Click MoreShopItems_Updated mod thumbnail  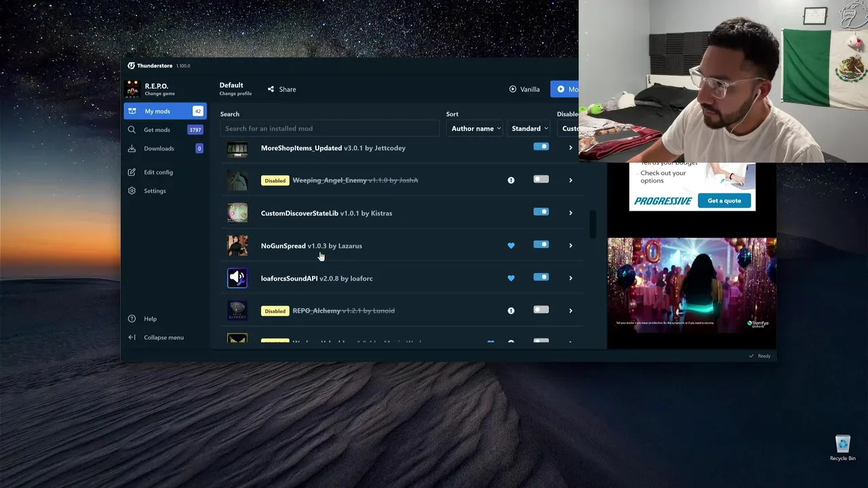(237, 149)
